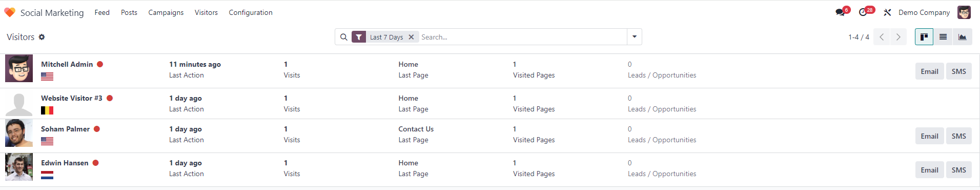The width and height of the screenshot is (980, 190).
Task: Open the Social Marketing heart logo
Action: (10, 12)
